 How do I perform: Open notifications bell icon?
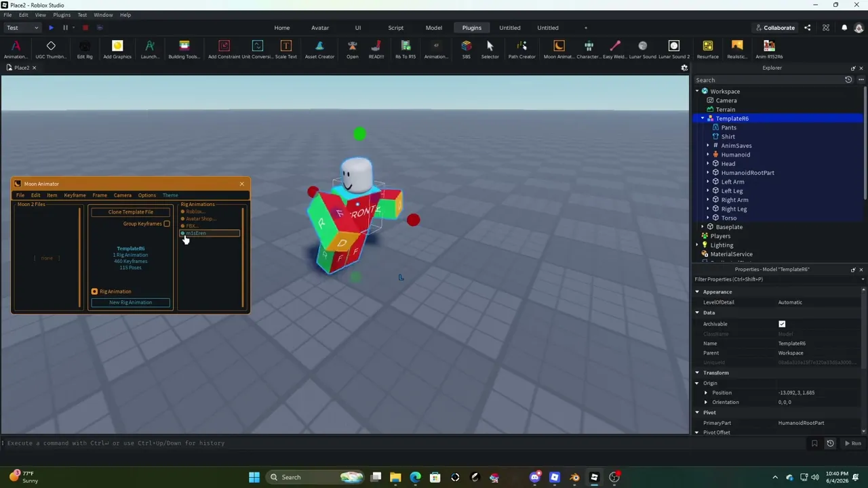click(x=844, y=28)
